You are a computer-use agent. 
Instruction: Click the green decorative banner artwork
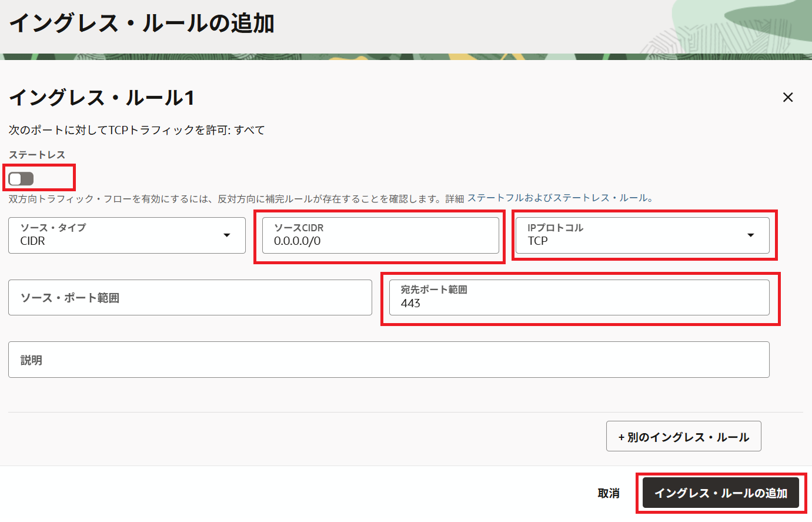click(741, 29)
